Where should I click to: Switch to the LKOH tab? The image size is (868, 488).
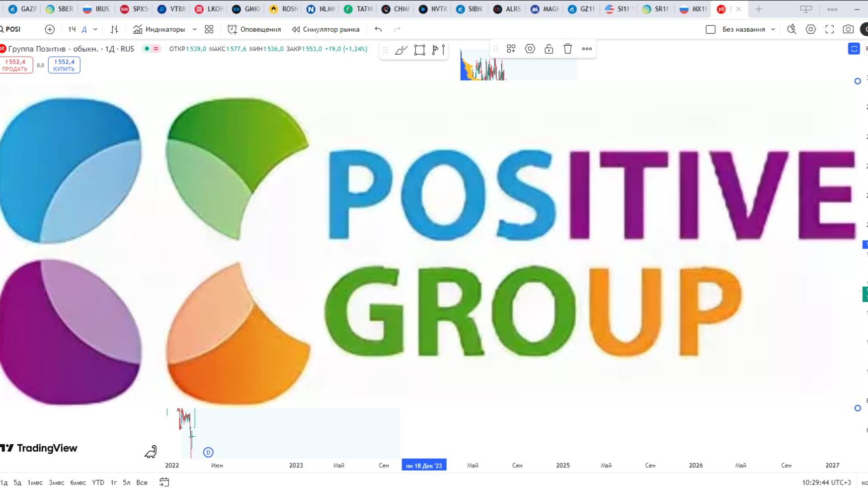209,9
